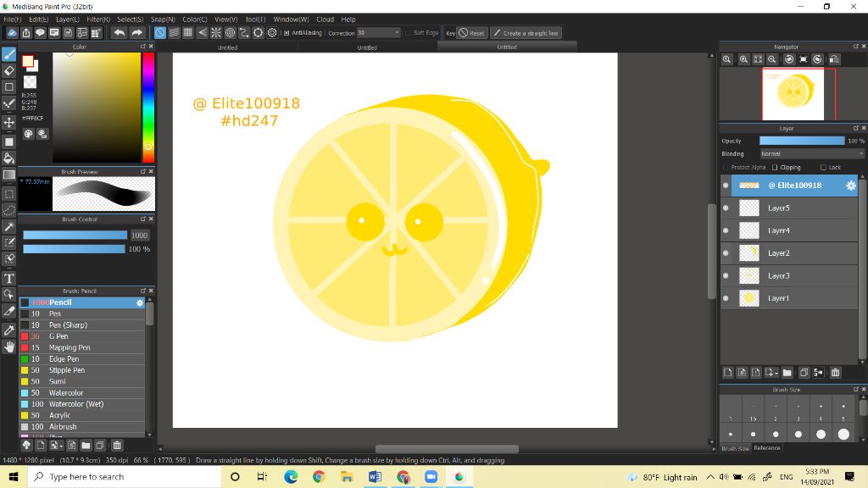
Task: Click the vertical hue bar
Action: (x=148, y=108)
